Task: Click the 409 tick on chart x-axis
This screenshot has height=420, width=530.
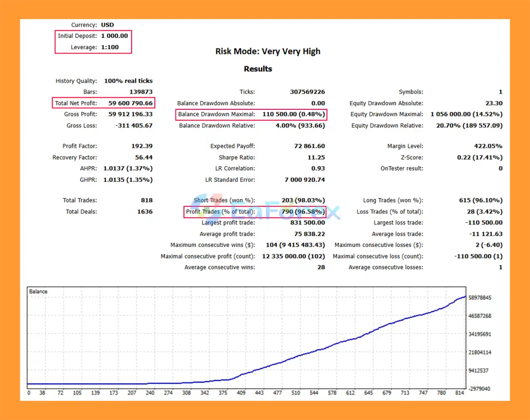Action: click(x=241, y=393)
